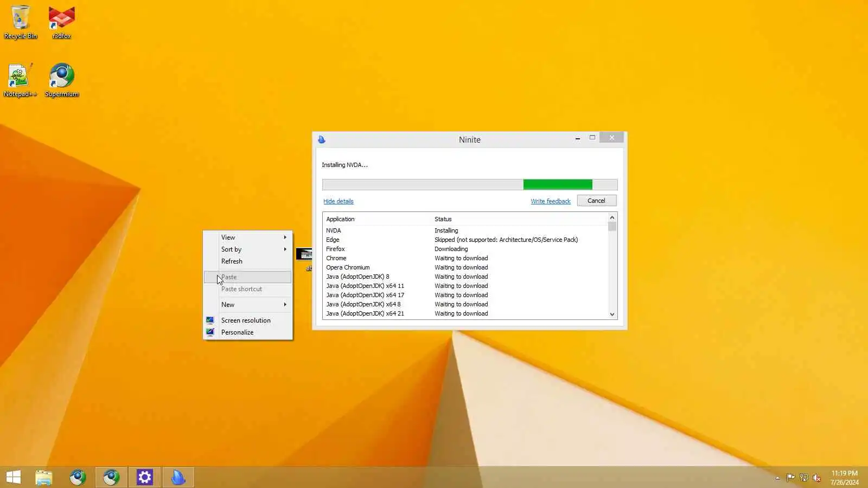Click the Installing NVDA... status label

coord(344,165)
